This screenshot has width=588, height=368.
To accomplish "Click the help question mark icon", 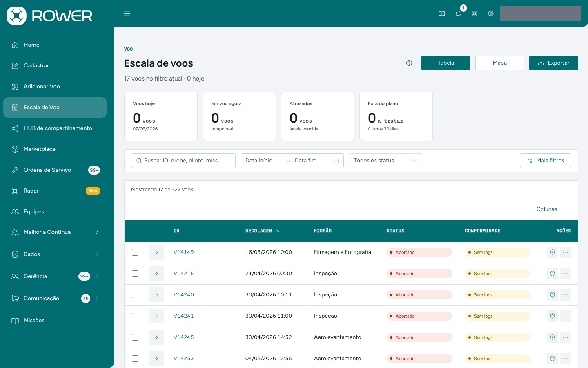I will point(409,63).
